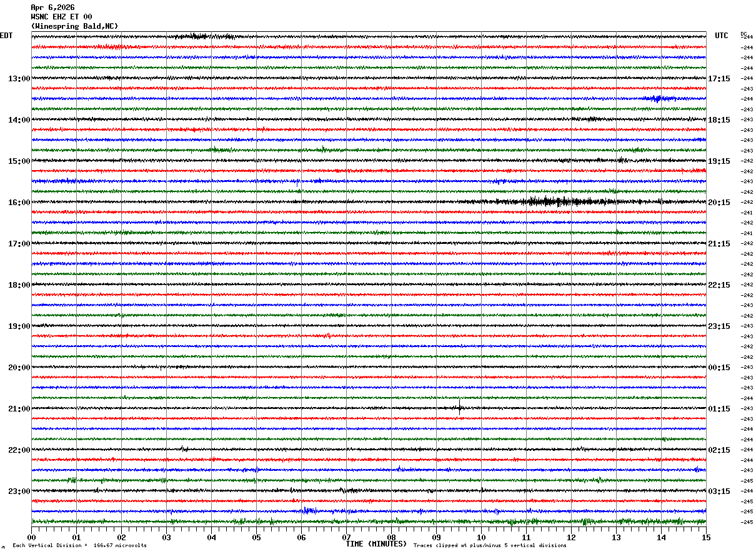Screen dimensions: 756x554
Task: Click minute tick label 02 on x-axis
Action: point(121,537)
